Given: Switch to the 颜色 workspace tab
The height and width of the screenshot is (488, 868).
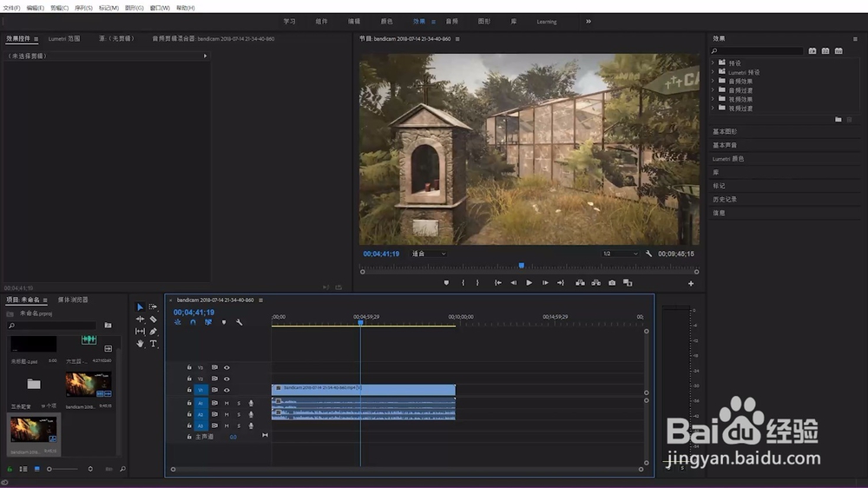Looking at the screenshot, I should point(386,22).
